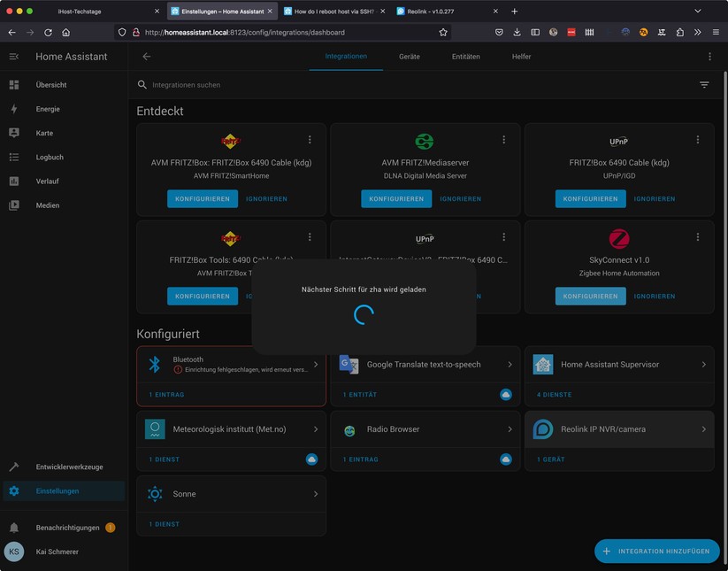Click the UPnP icon on FRITZ!Box 6490 card
Screen dimensions: 728x571
(x=618, y=140)
